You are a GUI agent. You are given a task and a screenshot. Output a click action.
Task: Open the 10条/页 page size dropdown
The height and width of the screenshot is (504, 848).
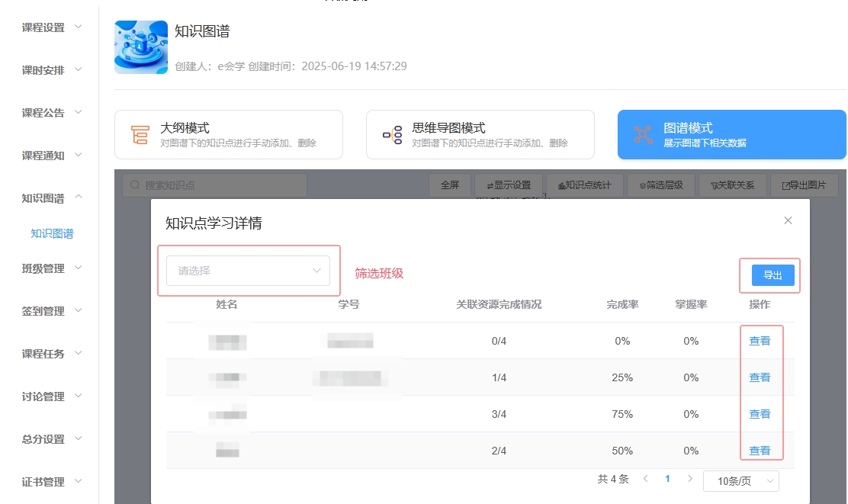click(x=740, y=481)
